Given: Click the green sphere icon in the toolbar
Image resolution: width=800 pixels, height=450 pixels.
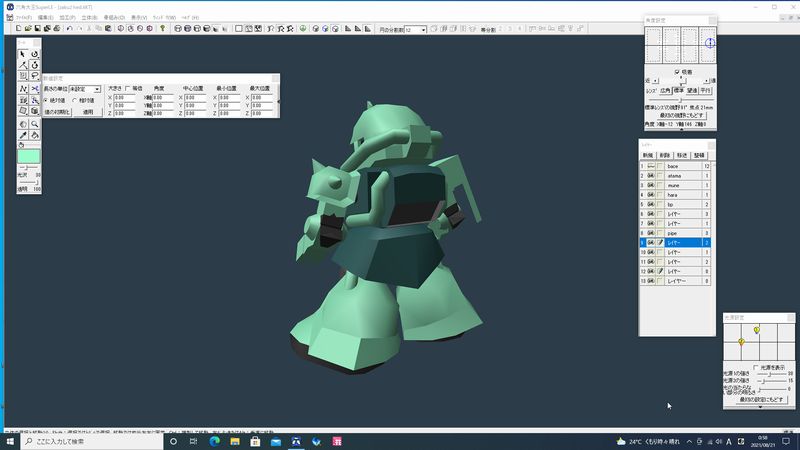Looking at the screenshot, I should (303, 29).
